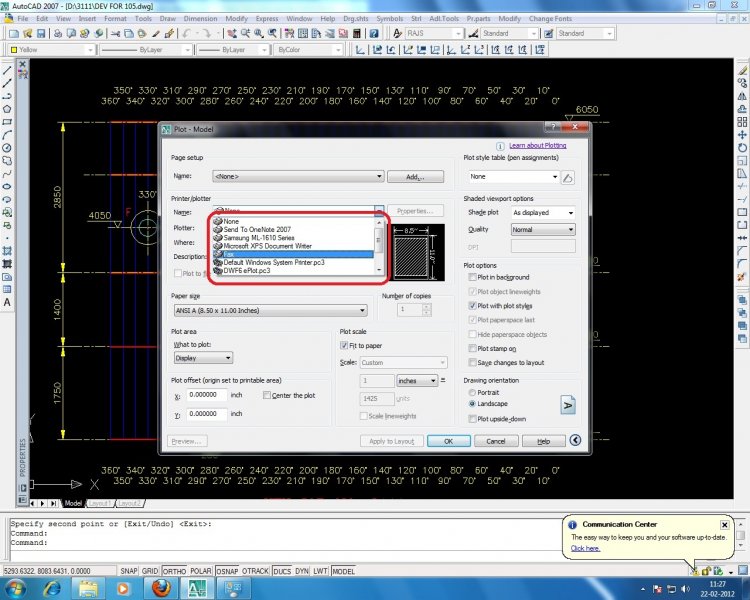Select Portrait orientation

pos(472,392)
